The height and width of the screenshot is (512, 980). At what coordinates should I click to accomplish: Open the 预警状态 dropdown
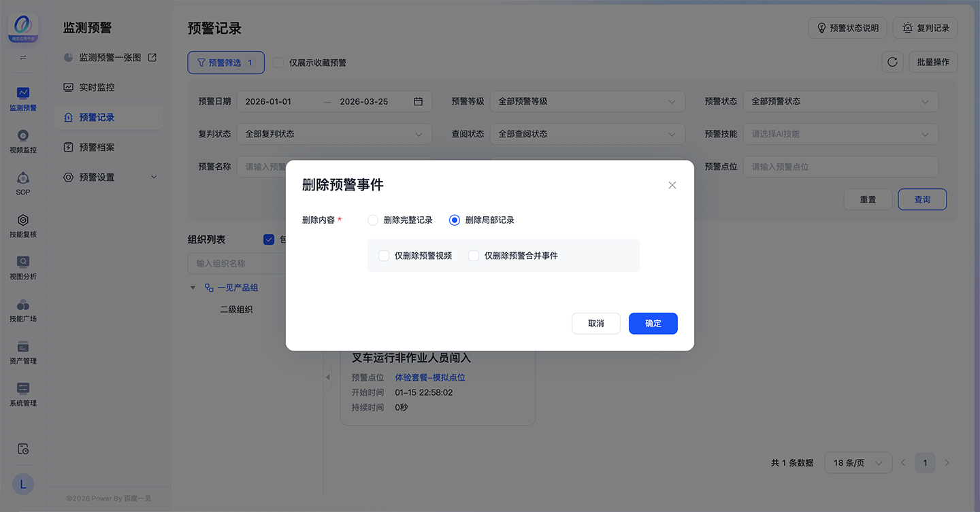[x=840, y=101]
